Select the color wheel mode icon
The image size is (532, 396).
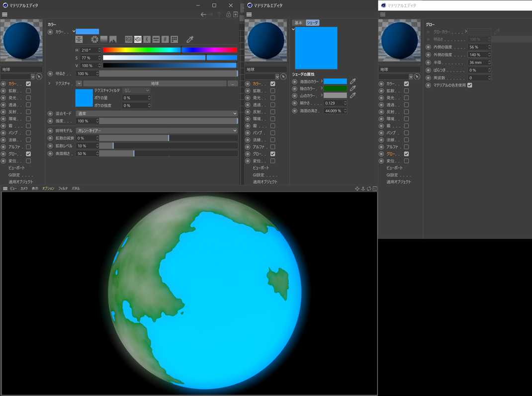click(94, 39)
